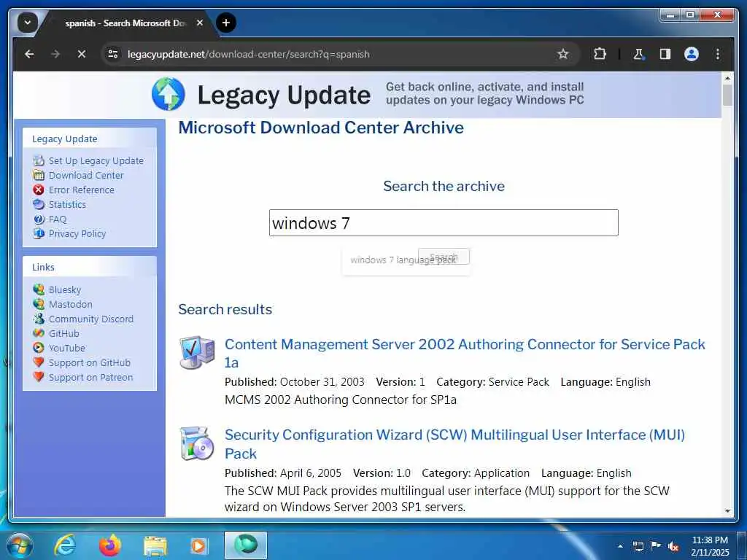View site information icon in address bar
The width and height of the screenshot is (747, 560).
113,54
